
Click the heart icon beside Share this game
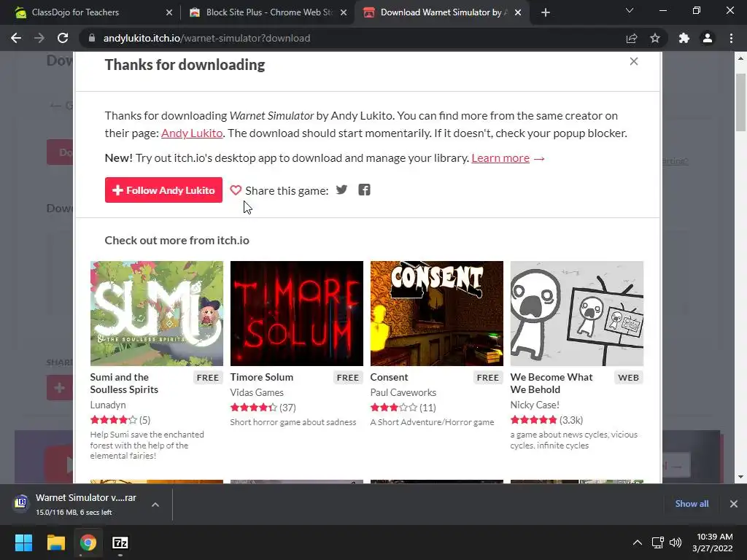pos(236,190)
